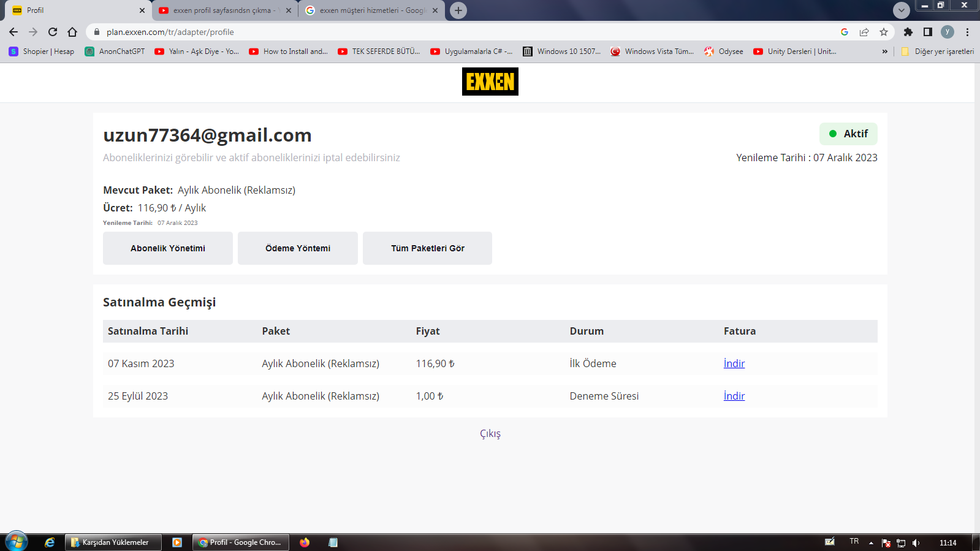Switch the TR input language indicator
980x551 pixels.
tap(854, 542)
